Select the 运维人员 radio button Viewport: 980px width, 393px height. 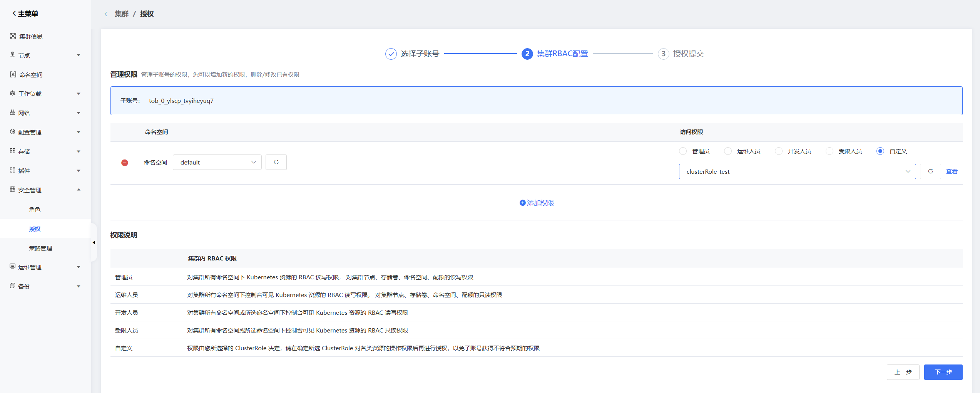pos(728,151)
